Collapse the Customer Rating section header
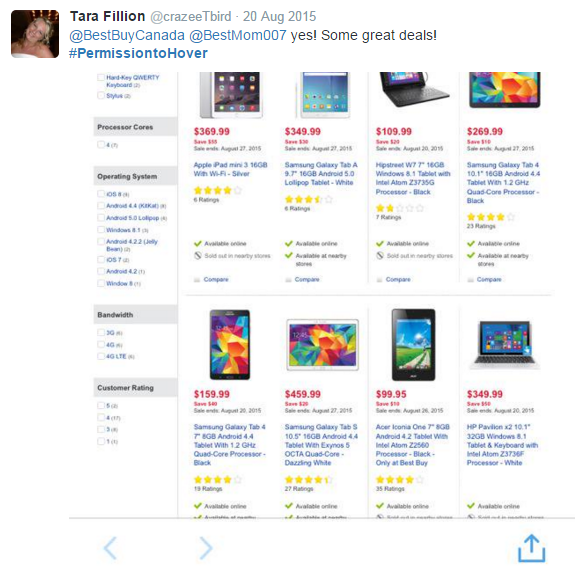The height and width of the screenshot is (569, 584). 136,388
